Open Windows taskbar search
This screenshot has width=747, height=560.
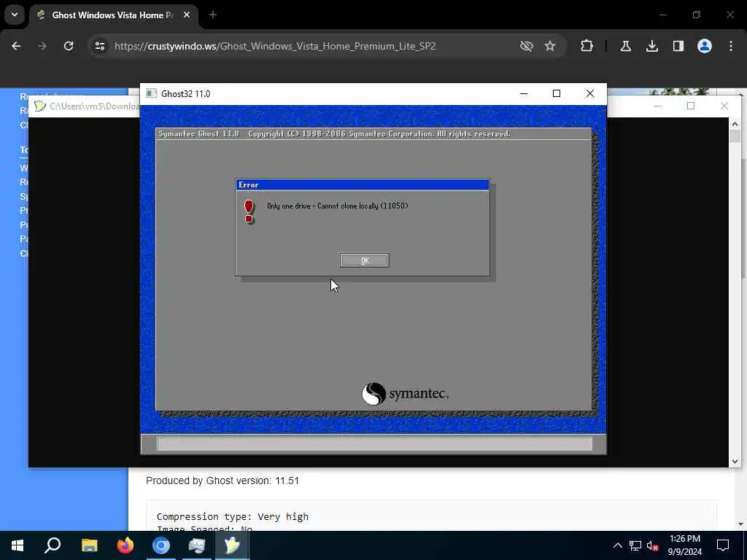(53, 545)
